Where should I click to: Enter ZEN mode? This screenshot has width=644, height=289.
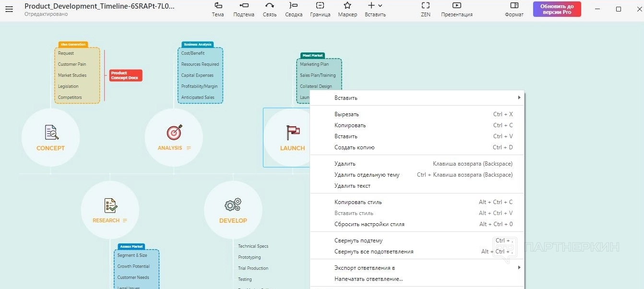click(x=426, y=5)
